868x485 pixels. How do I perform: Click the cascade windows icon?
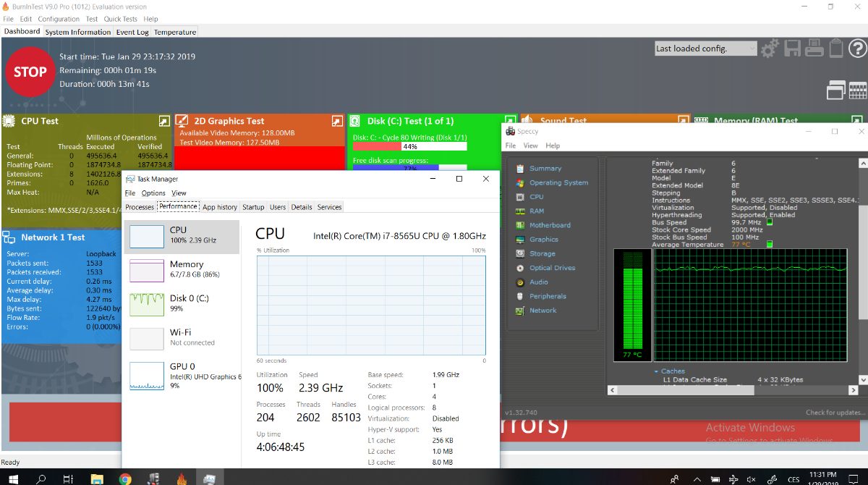836,90
